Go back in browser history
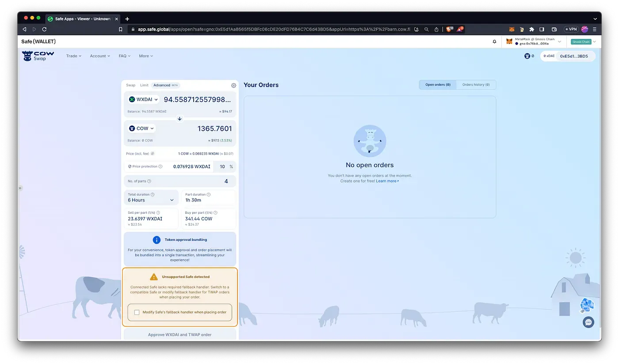 pos(24,29)
